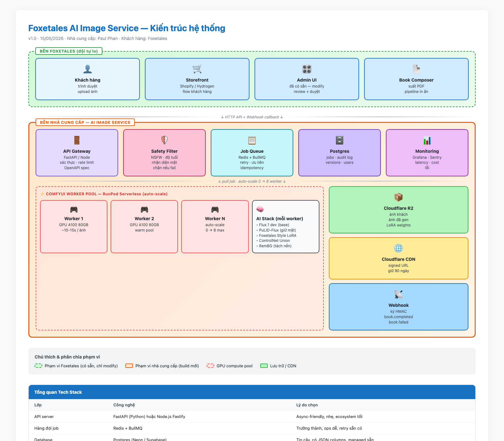Click the Monitoring bar chart icon
The height and width of the screenshot is (441, 504).
click(x=427, y=140)
